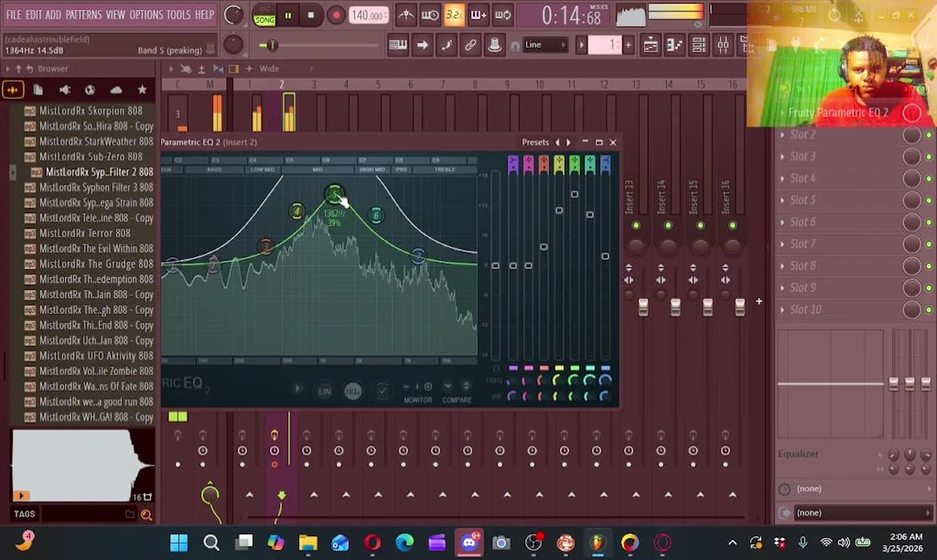937x560 pixels.
Task: Select MistLordRx Skorpion 808 sample
Action: [x=89, y=111]
